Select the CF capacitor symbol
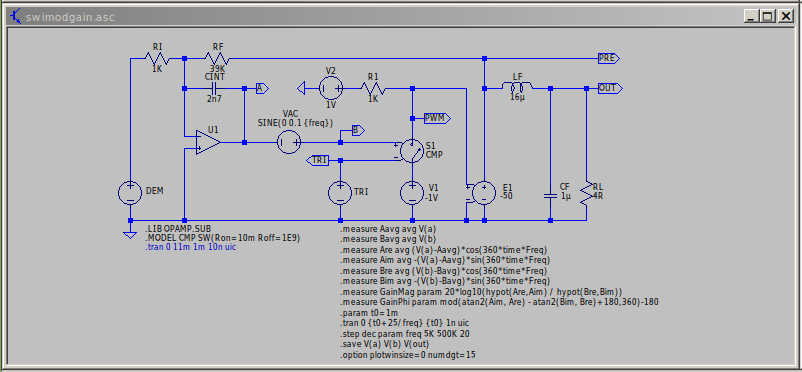This screenshot has height=372, width=802. (550, 196)
